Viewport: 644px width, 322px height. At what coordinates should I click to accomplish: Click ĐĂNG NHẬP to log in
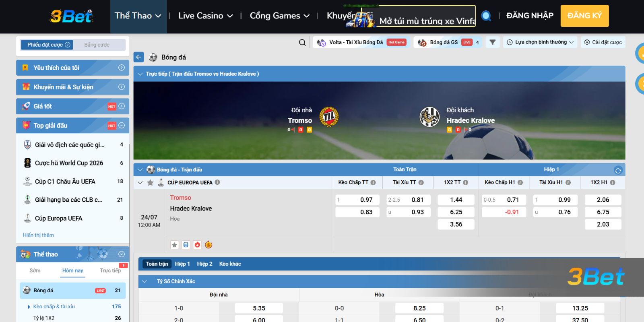click(x=530, y=16)
